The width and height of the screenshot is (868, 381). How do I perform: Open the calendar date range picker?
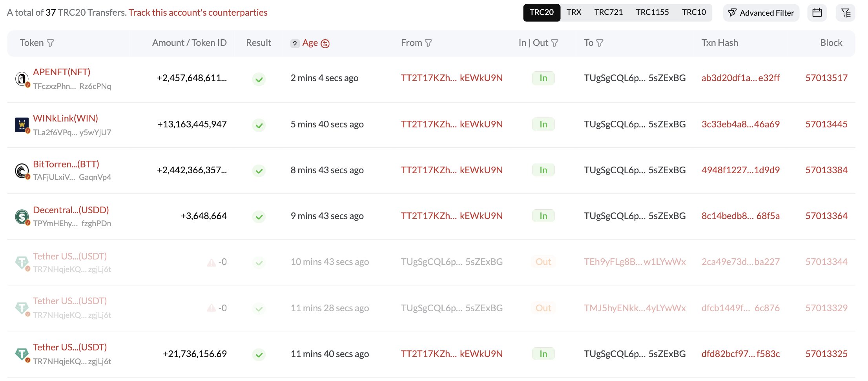(x=817, y=12)
